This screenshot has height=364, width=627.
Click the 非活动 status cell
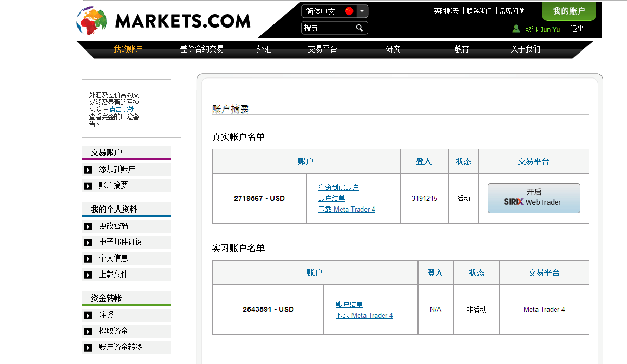pos(476,310)
